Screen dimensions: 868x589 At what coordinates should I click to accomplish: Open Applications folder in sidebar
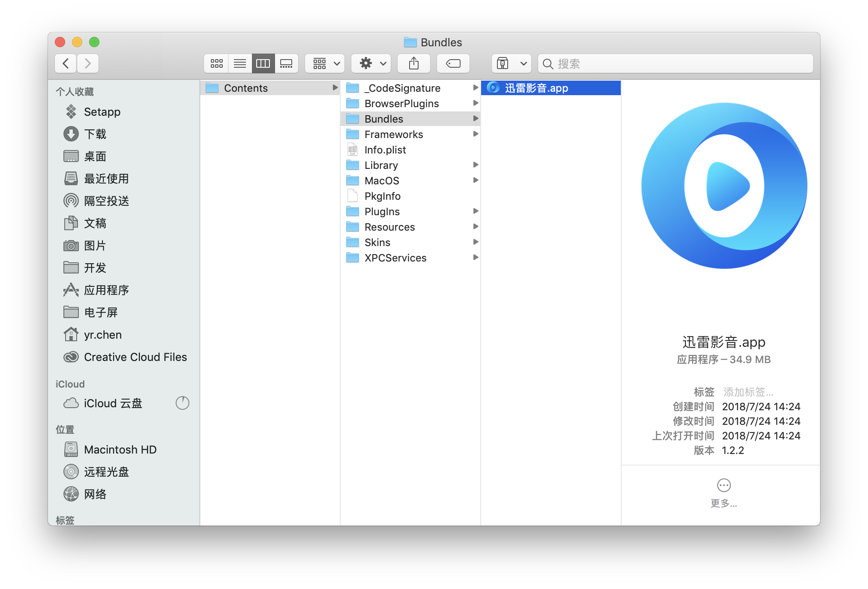106,290
